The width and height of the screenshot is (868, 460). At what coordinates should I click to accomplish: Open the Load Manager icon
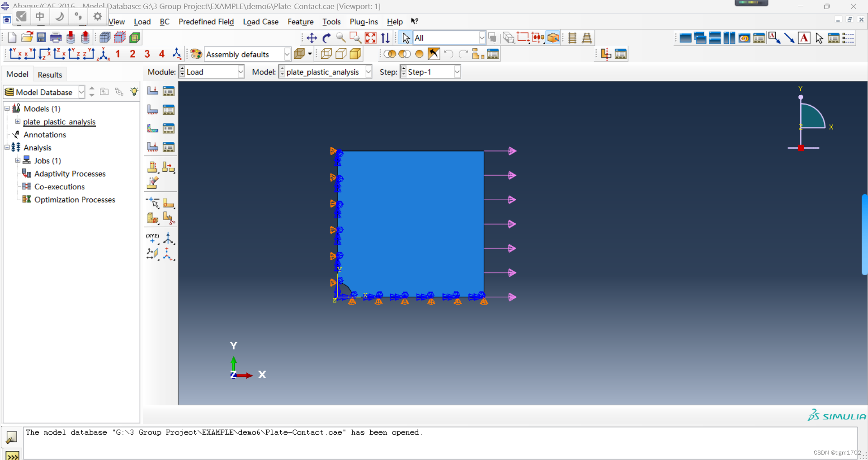(x=169, y=91)
